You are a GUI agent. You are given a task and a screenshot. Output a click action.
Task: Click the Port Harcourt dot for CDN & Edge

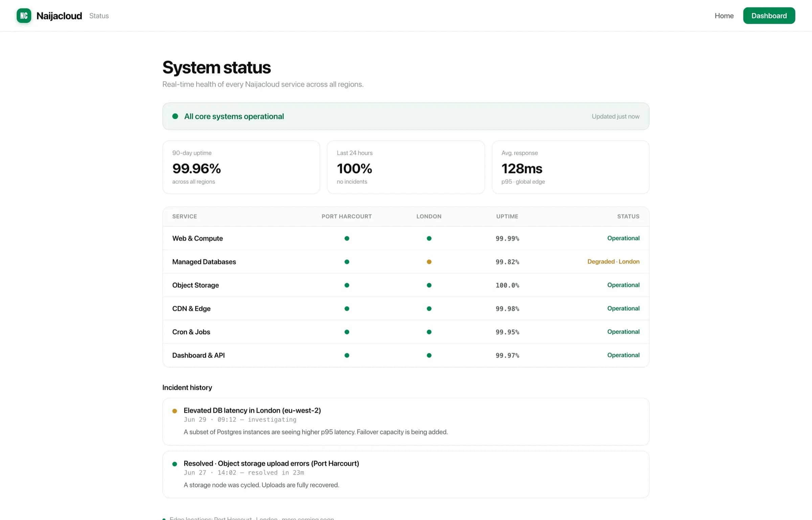(x=347, y=308)
